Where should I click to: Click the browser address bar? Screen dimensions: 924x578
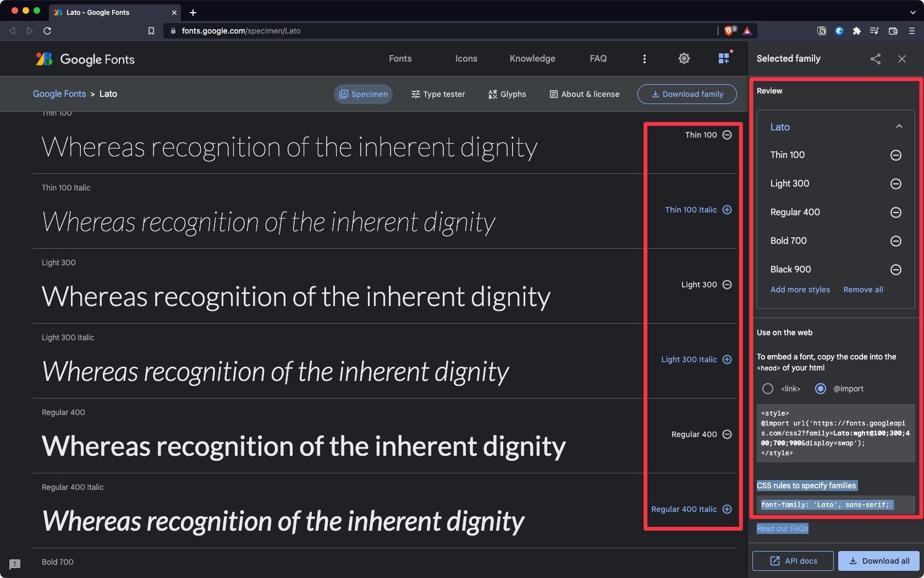click(440, 31)
